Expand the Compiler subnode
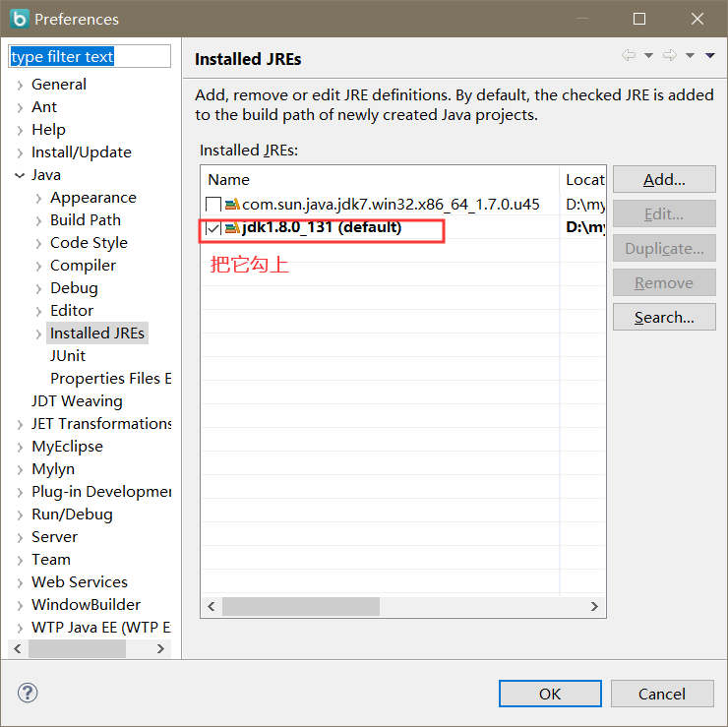Viewport: 728px width, 727px height. 38,266
